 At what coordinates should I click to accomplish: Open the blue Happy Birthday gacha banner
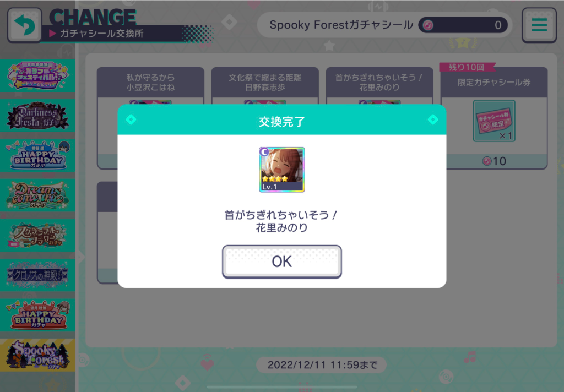coord(37,155)
